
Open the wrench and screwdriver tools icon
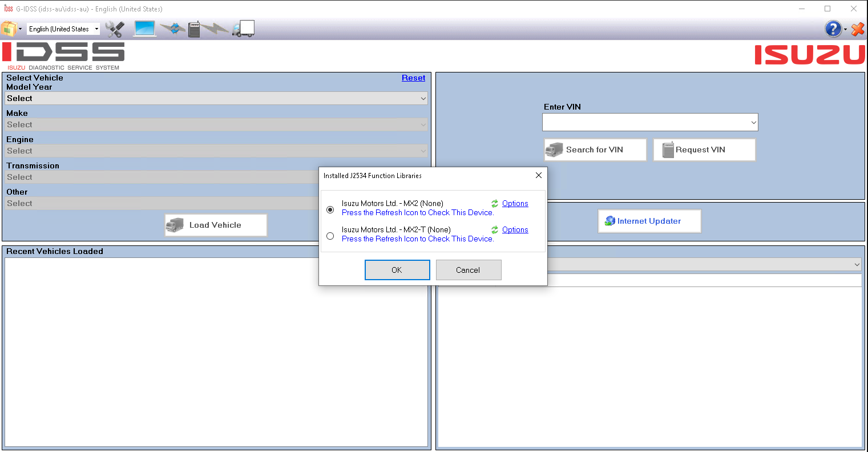click(x=115, y=29)
